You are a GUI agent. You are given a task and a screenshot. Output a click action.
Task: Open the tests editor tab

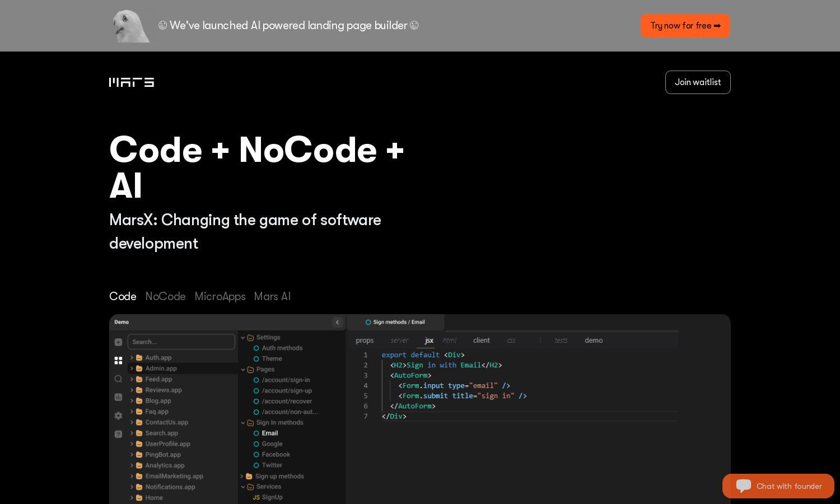[561, 340]
